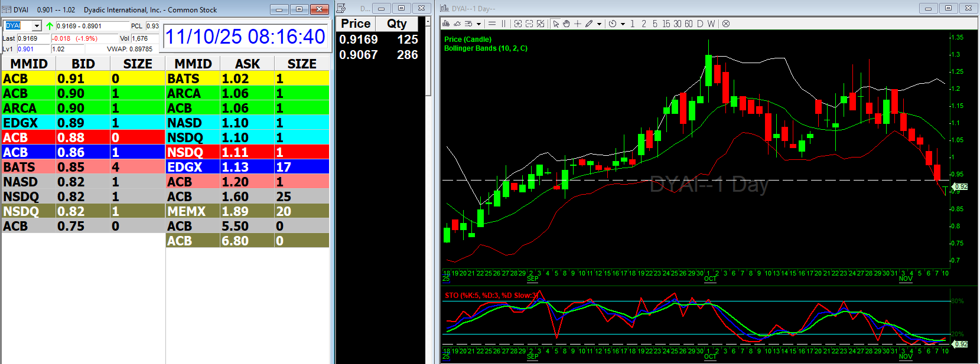
Task: Open the dropdown arrow beside the pencil tool
Action: pyautogui.click(x=599, y=24)
